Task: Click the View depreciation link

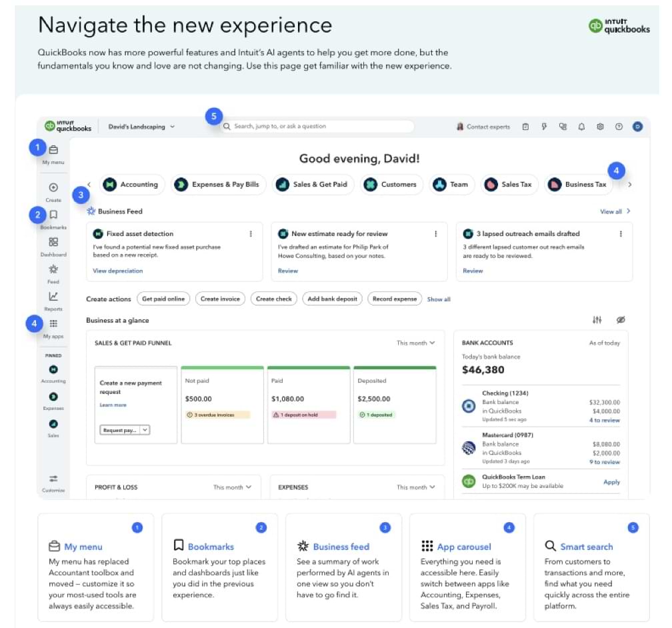Action: click(118, 271)
